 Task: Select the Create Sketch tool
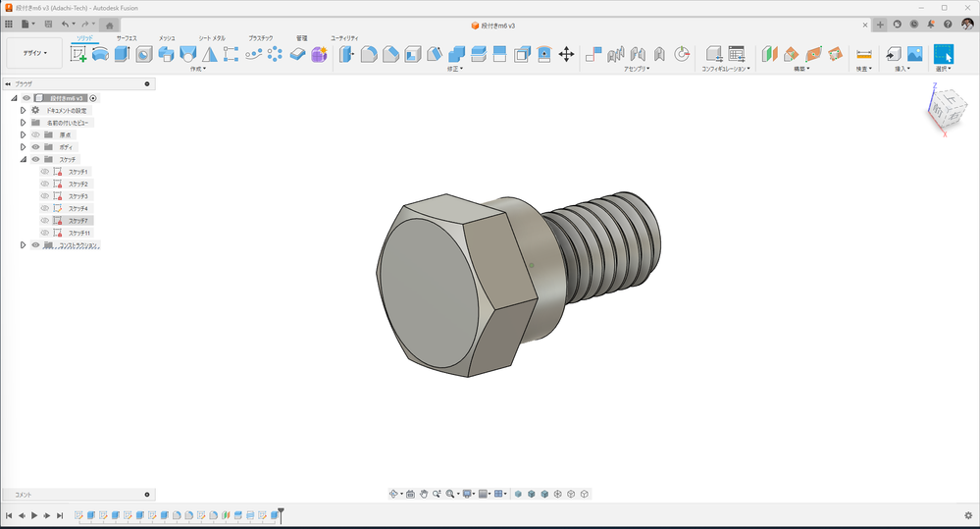pos(78,54)
